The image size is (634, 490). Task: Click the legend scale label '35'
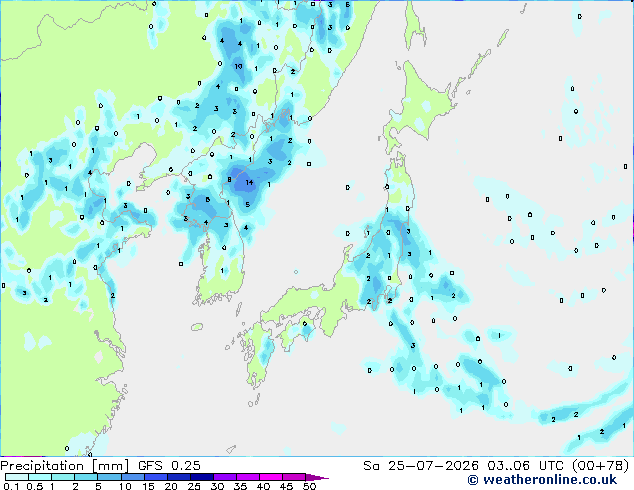click(x=240, y=486)
